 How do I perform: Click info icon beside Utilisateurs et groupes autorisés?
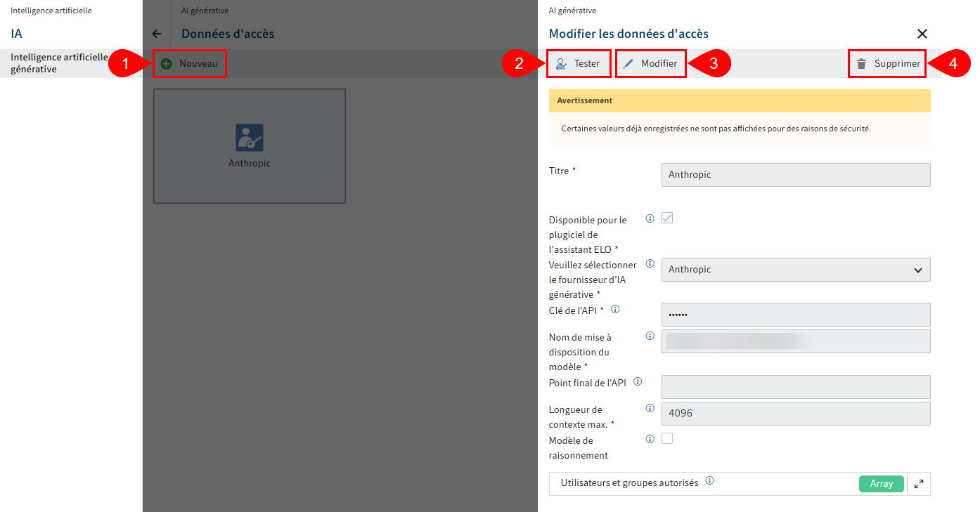(710, 481)
